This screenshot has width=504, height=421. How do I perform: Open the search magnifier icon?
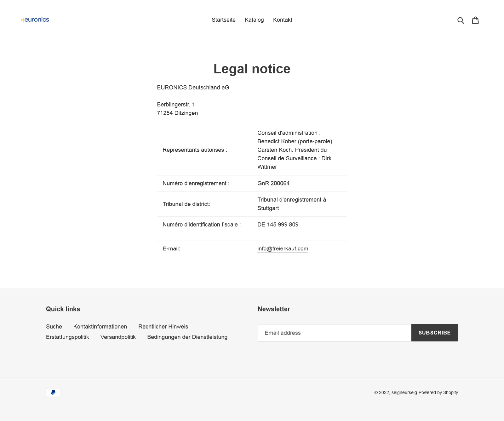(x=461, y=20)
